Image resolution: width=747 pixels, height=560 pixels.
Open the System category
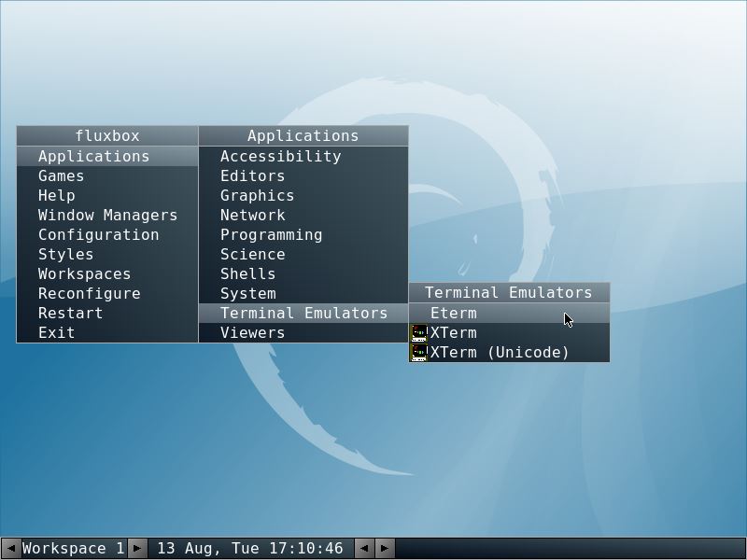303,293
